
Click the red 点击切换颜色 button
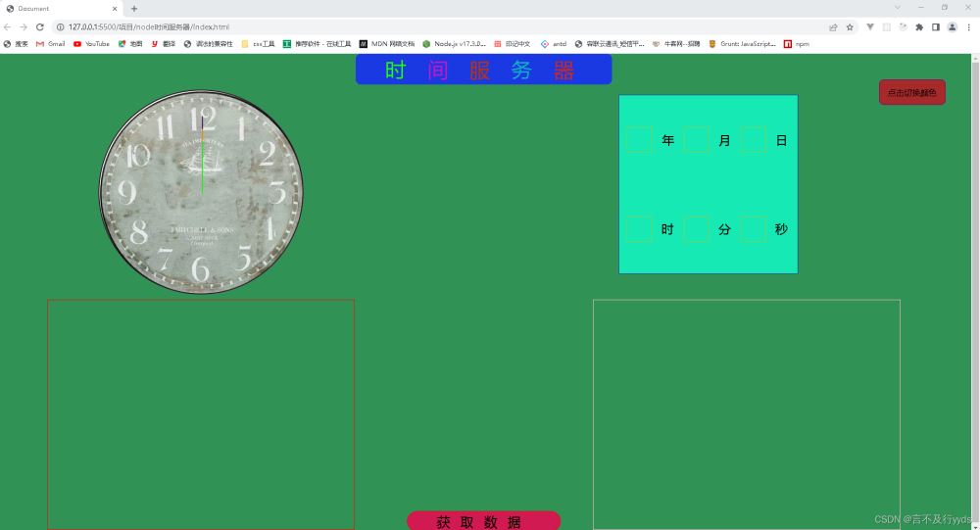click(x=911, y=92)
